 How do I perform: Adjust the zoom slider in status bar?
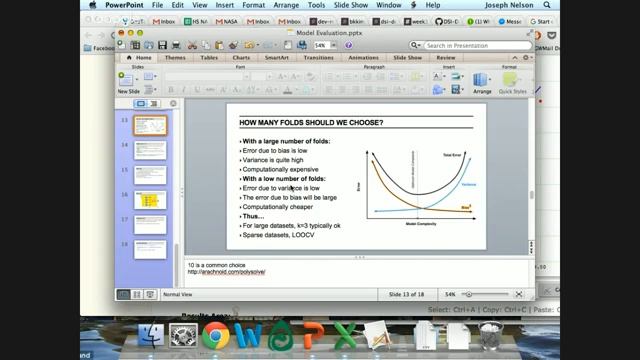[x=469, y=294]
